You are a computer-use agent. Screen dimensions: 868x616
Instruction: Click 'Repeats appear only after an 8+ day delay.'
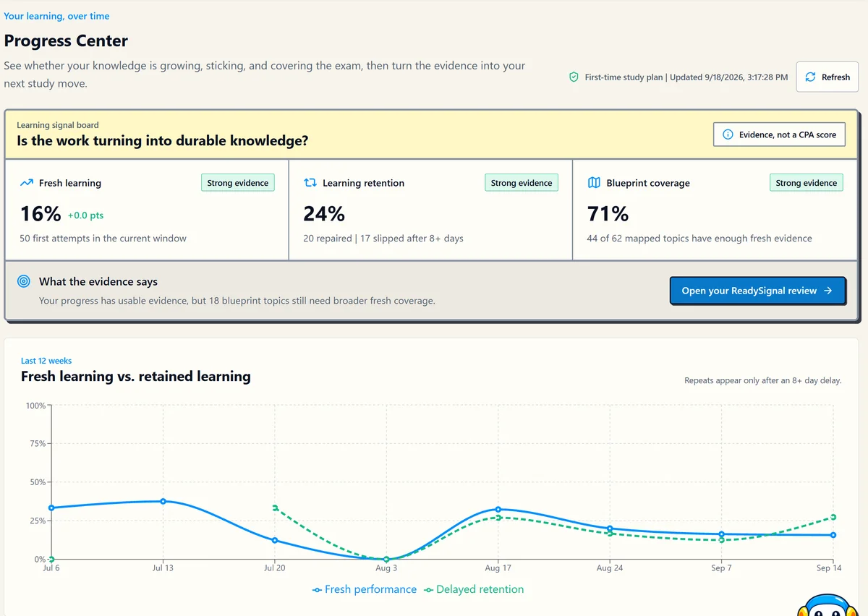763,380
